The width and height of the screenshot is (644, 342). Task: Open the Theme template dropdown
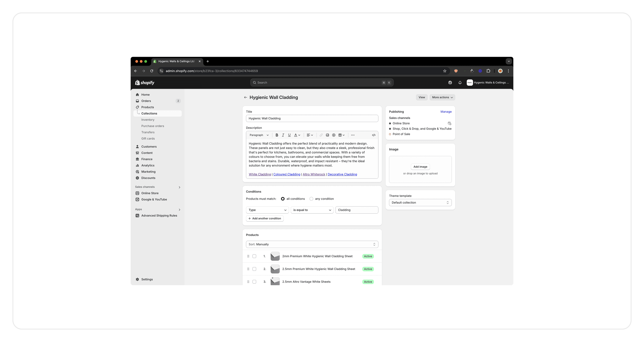(x=420, y=203)
